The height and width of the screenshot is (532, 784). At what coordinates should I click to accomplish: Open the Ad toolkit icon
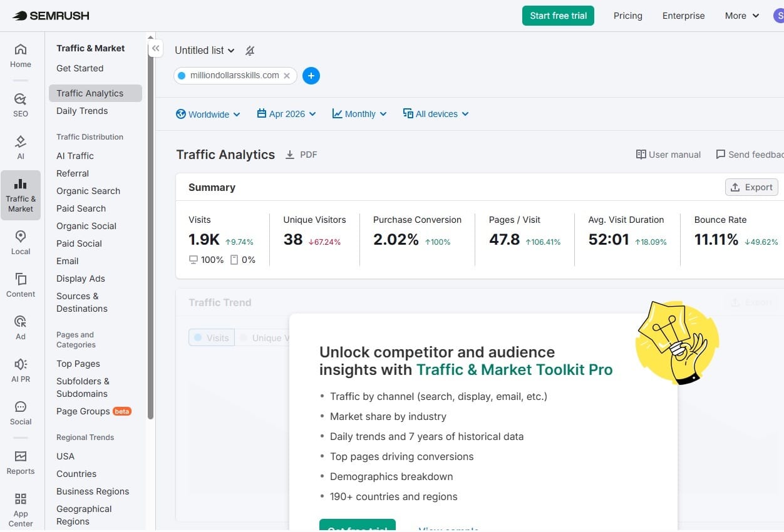point(21,327)
